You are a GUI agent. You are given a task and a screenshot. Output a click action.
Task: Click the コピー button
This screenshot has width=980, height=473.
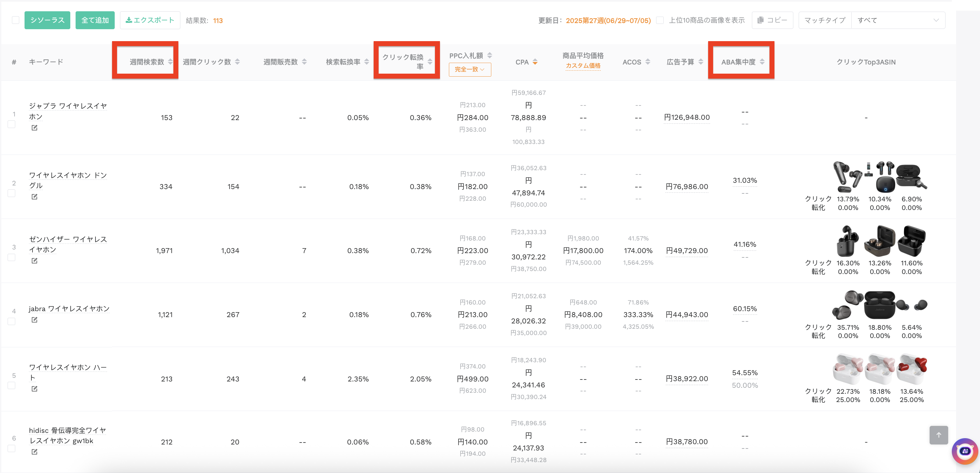772,20
